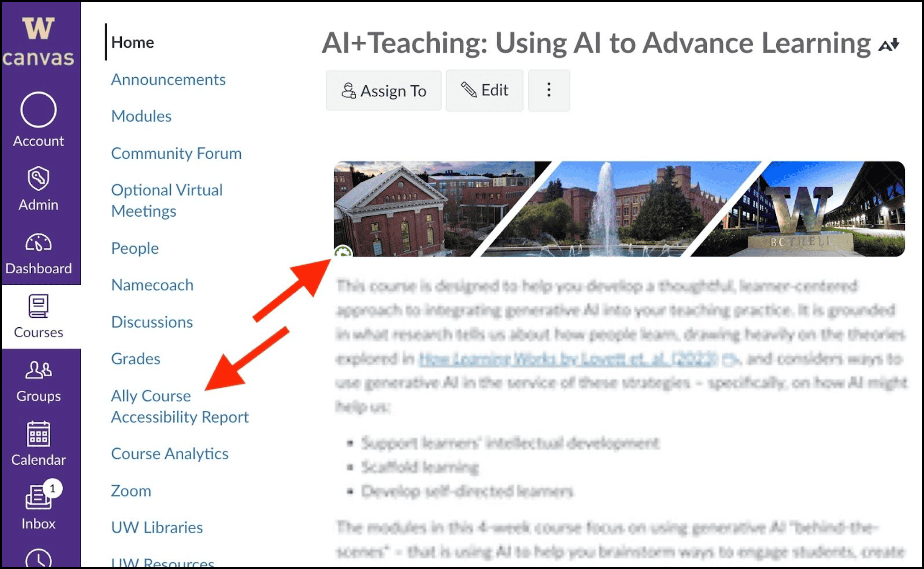Select Home in course navigation

coord(132,42)
